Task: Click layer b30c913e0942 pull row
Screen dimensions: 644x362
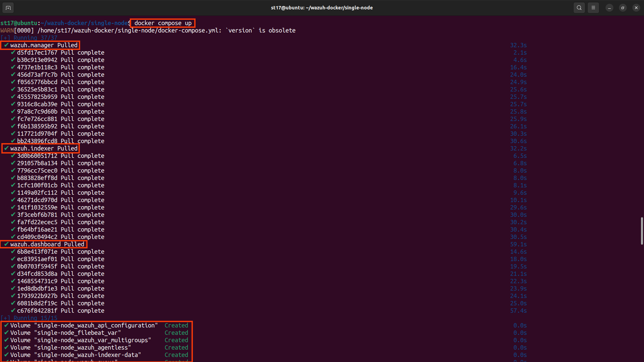Action: [x=57, y=60]
